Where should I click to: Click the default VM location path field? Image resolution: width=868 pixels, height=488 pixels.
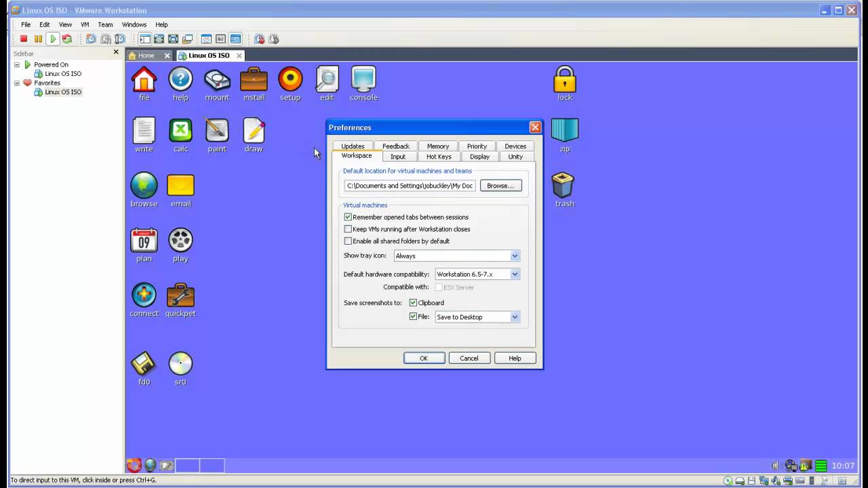410,186
